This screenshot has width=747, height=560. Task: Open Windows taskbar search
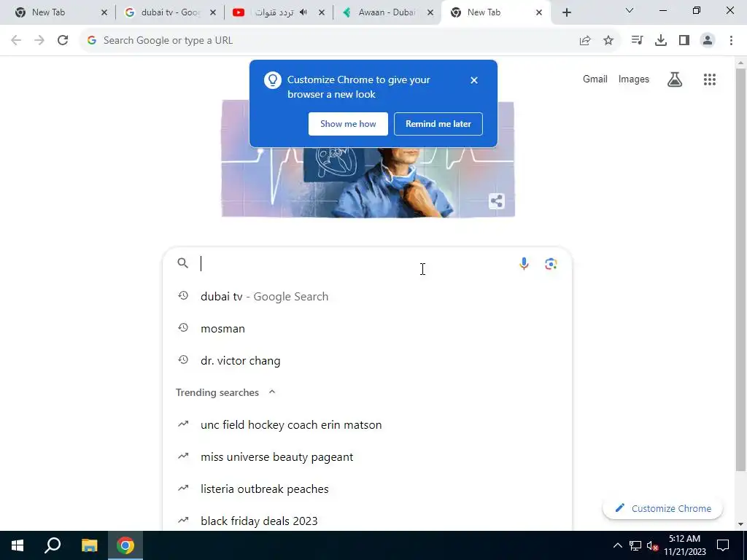click(53, 545)
